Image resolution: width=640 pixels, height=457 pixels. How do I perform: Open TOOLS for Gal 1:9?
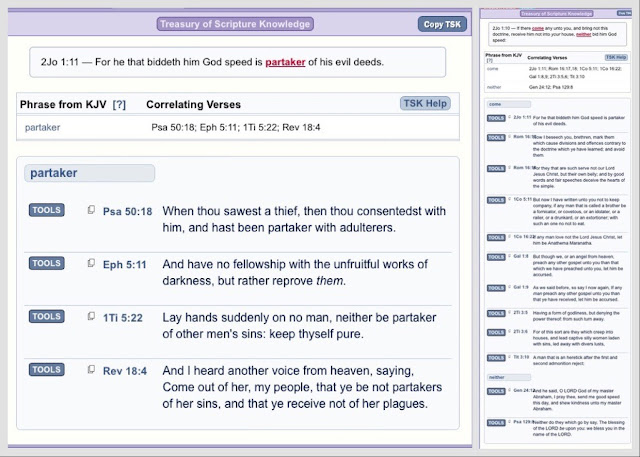coord(496,288)
